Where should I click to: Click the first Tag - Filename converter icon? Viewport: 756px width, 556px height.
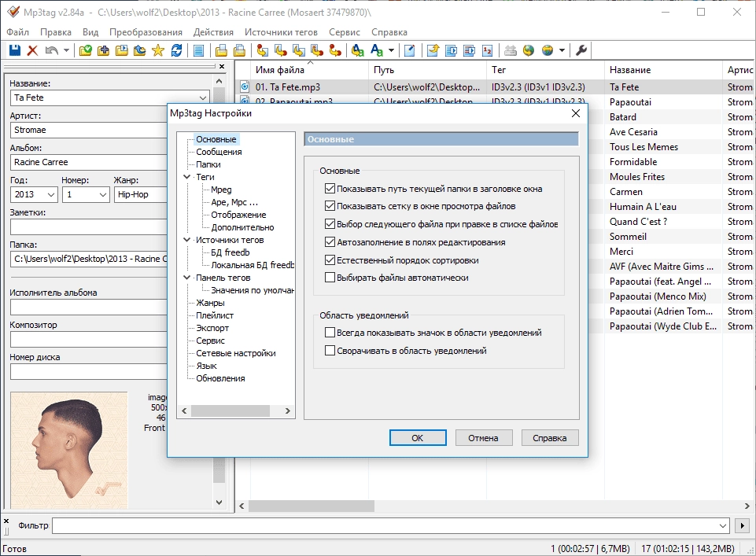point(262,50)
